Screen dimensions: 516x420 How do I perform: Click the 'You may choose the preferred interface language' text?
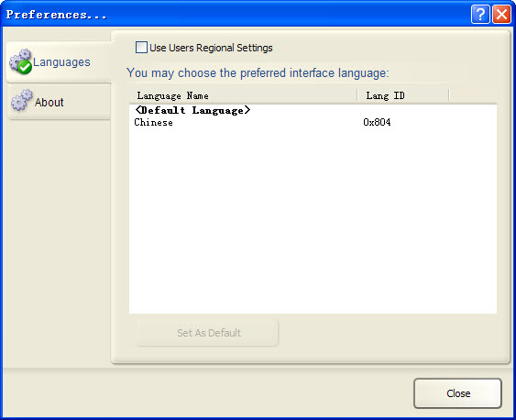[x=258, y=73]
